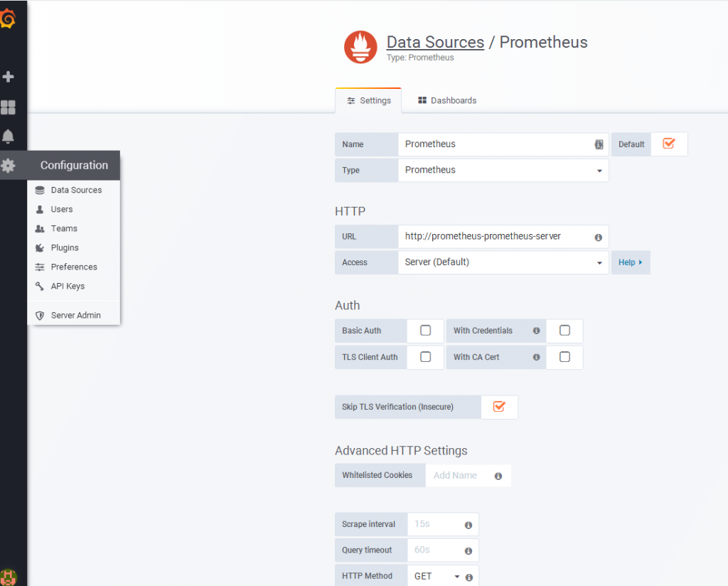The image size is (728, 586).
Task: Open the Type dropdown showing Prometheus
Action: point(503,171)
